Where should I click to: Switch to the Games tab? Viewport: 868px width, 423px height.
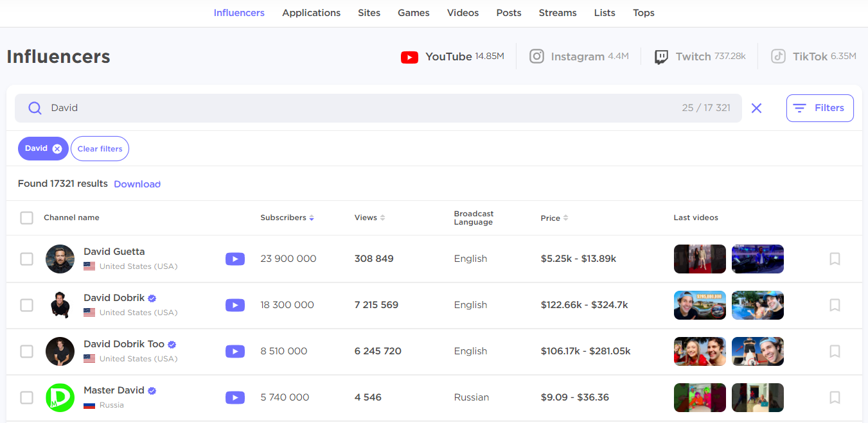[x=414, y=13]
